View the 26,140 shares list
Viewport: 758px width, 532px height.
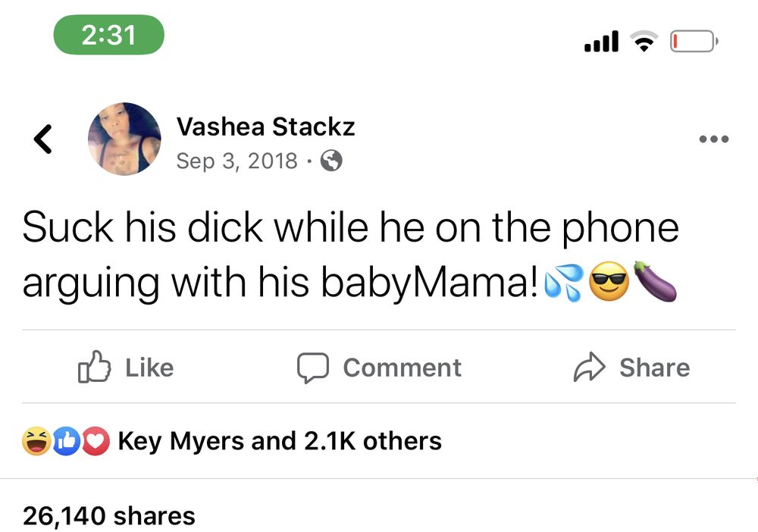[x=108, y=515]
